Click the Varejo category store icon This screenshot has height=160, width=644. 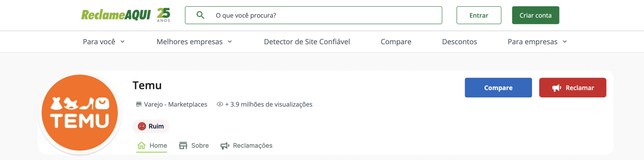point(139,104)
